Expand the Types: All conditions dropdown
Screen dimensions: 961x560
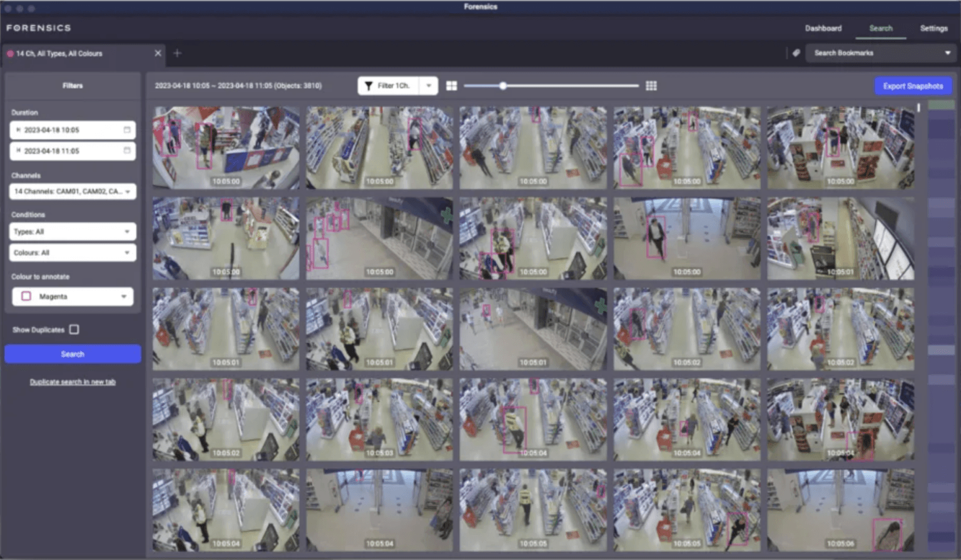(72, 231)
